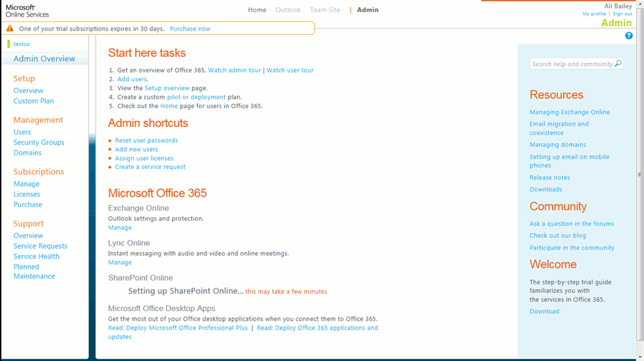Open Security Groups under Management
The image size is (644, 361).
[x=39, y=142]
